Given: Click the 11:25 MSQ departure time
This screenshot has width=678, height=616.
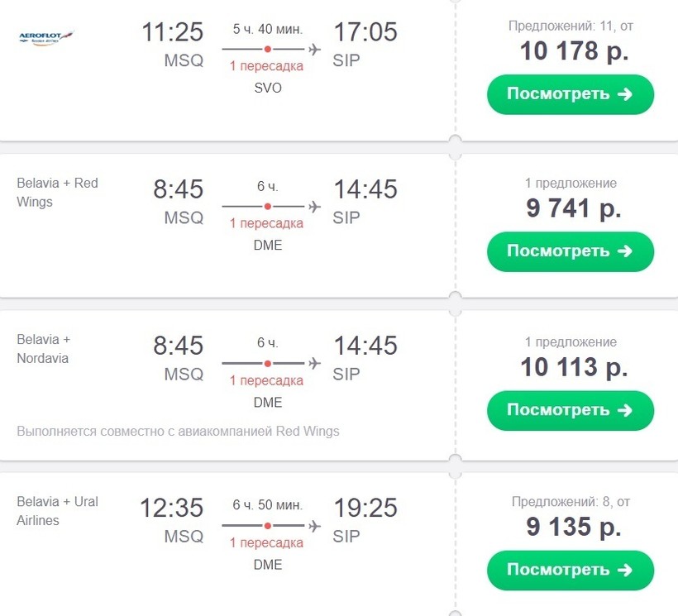Looking at the screenshot, I should pyautogui.click(x=173, y=33).
